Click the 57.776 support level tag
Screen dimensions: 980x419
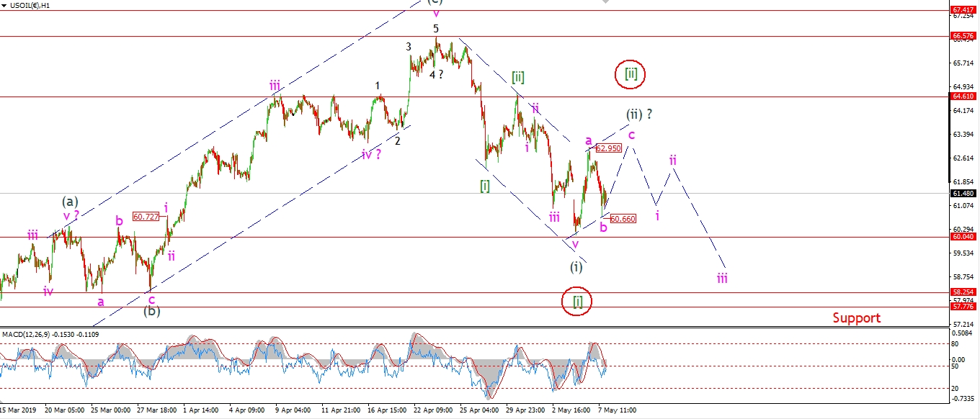pyautogui.click(x=963, y=306)
